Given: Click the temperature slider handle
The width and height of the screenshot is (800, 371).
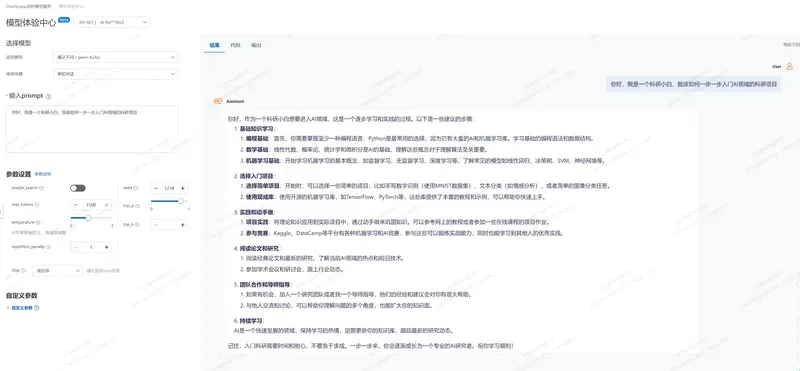Looking at the screenshot, I should click(88, 218).
